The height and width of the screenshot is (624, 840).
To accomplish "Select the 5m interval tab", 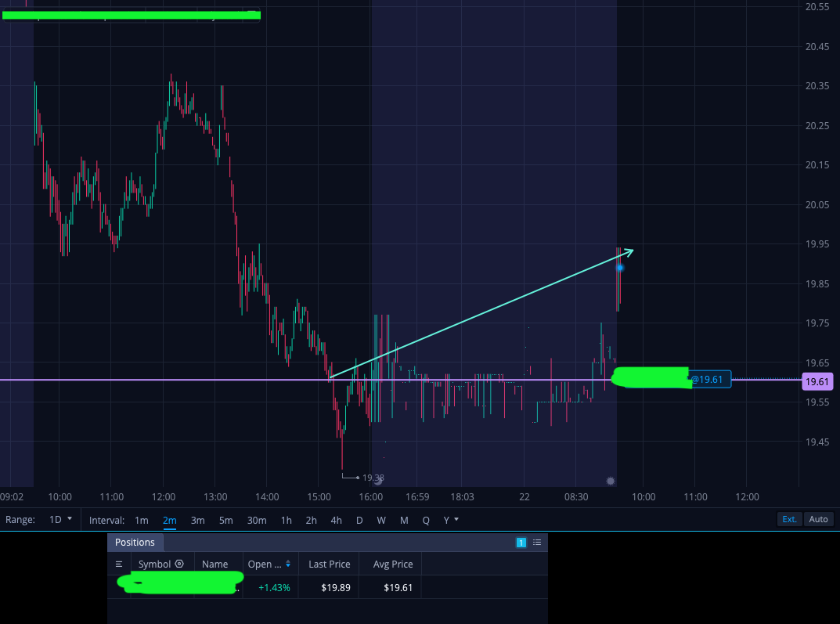I will (226, 520).
